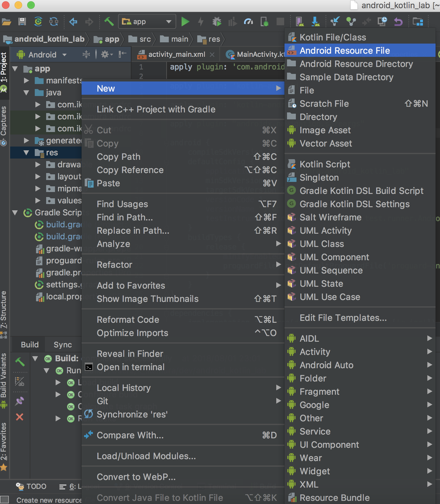Expand the manifests folder
Screen dimensions: 440x504
[27, 81]
